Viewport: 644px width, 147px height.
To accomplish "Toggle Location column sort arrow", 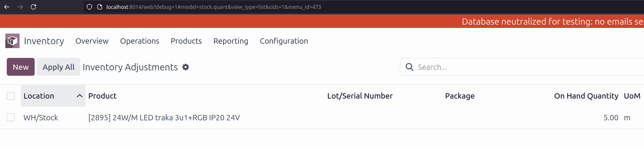I will (x=79, y=96).
